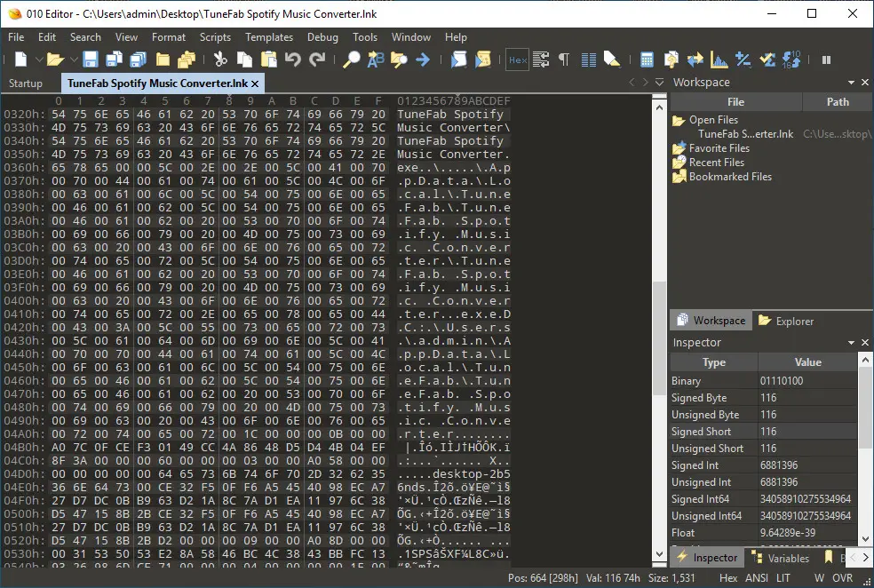
Task: Click the hex view scrollbar down arrow
Action: [x=659, y=554]
